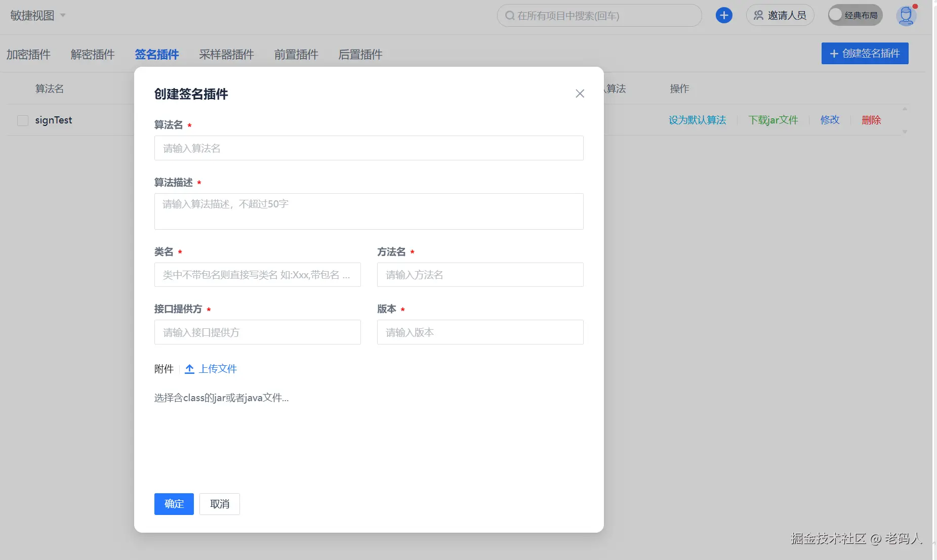This screenshot has width=937, height=560.
Task: Focus the 类名 input field
Action: coord(257,275)
